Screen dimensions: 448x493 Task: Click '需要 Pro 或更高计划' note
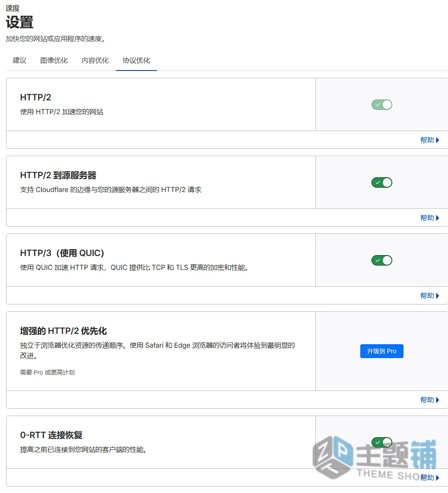pos(48,373)
